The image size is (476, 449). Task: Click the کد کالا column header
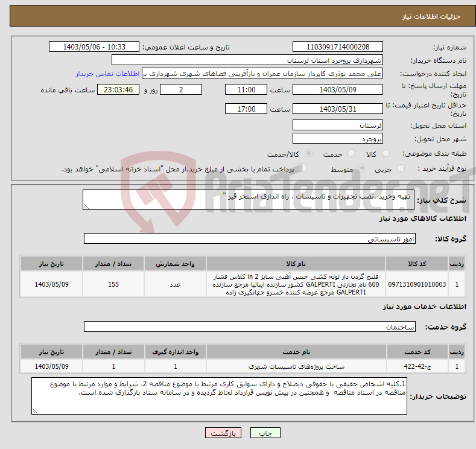[417, 264]
